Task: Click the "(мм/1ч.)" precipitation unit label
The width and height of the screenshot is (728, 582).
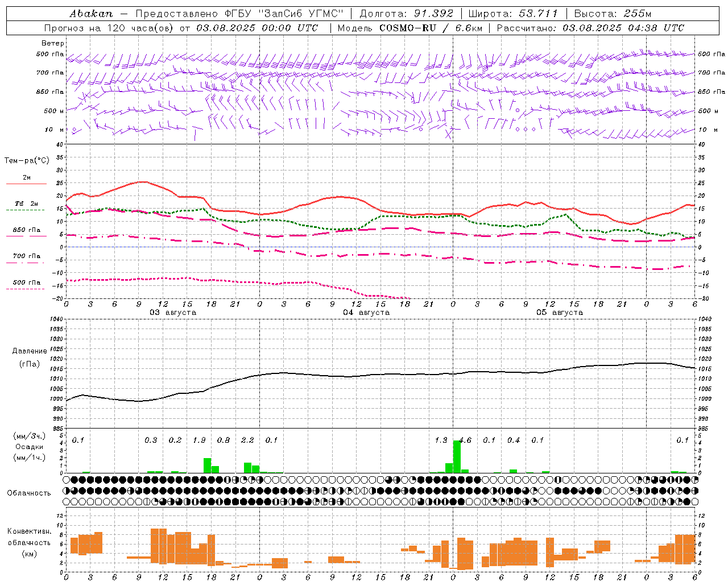Action: point(29,458)
